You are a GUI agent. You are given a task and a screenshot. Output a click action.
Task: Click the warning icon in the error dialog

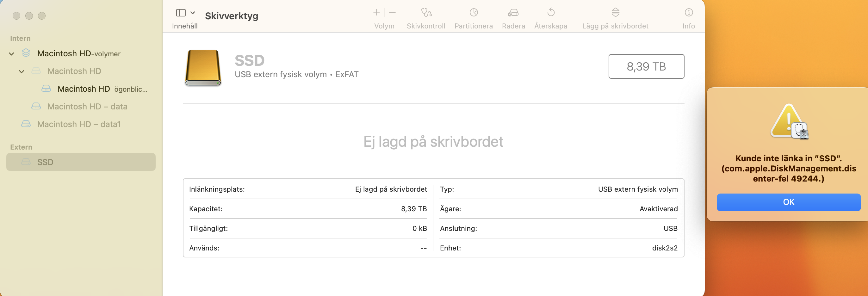click(x=789, y=121)
